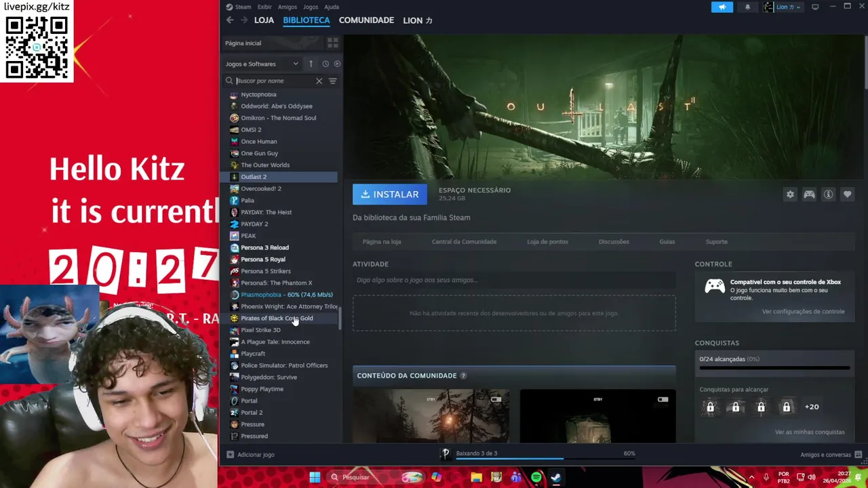This screenshot has width=868, height=488.
Task: Open Lion account dropdown menu
Action: [782, 7]
